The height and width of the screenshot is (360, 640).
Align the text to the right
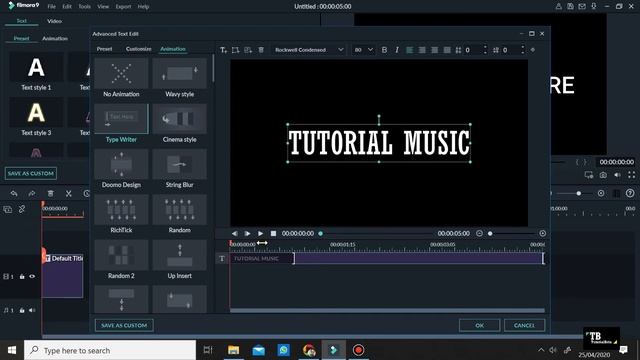point(435,50)
